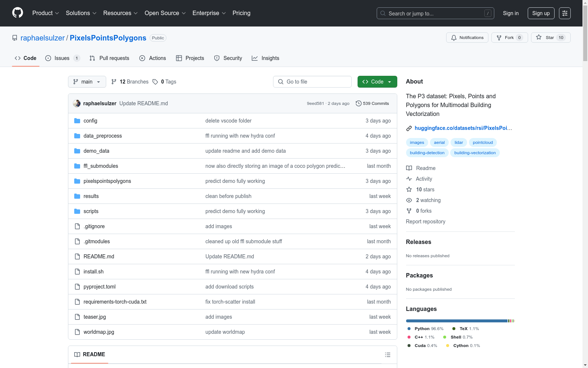Image resolution: width=588 pixels, height=368 pixels.
Task: Expand the Open Source menu
Action: point(165,13)
